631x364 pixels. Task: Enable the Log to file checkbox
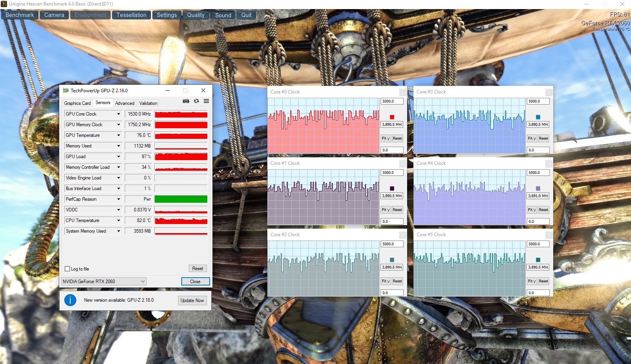(67, 269)
